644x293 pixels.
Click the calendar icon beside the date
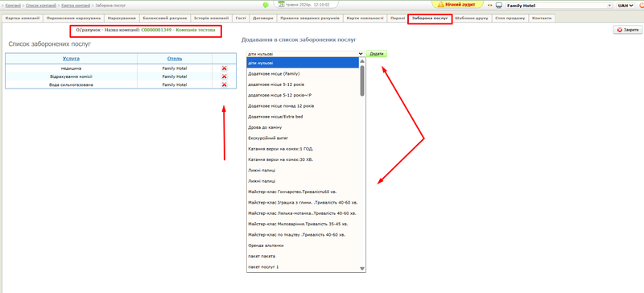[x=281, y=5]
